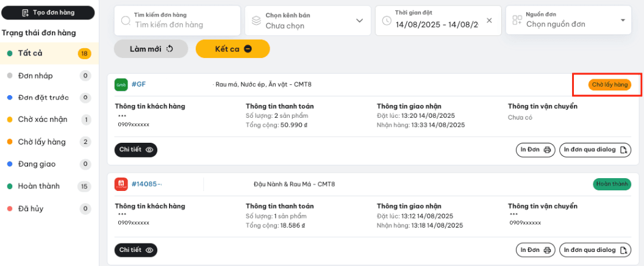Viewport: 644px width, 266px height.
Task: Click the Tạo đơn hàng button
Action: (x=48, y=13)
